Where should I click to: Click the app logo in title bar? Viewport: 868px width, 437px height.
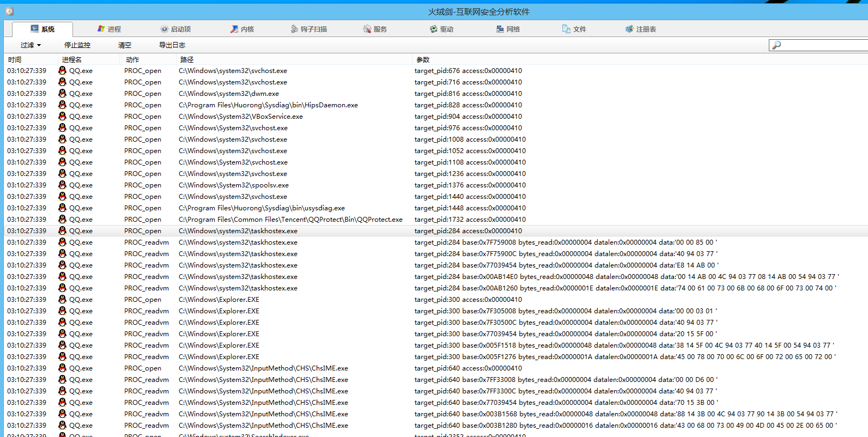click(x=9, y=11)
